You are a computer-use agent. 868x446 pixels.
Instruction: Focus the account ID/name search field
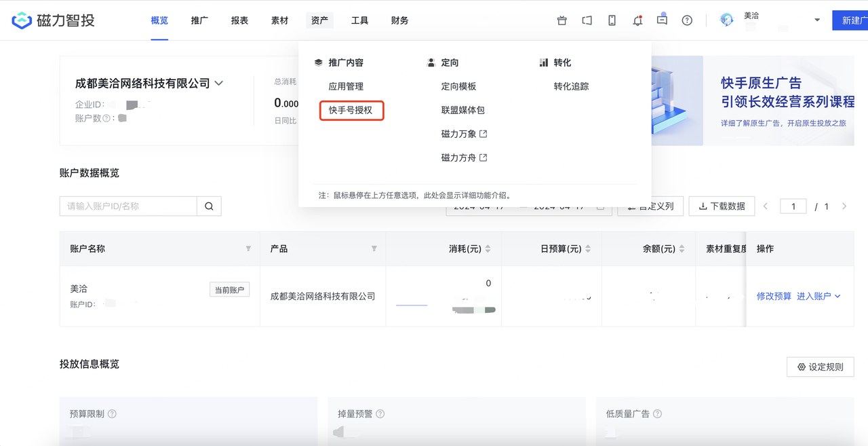pyautogui.click(x=128, y=206)
